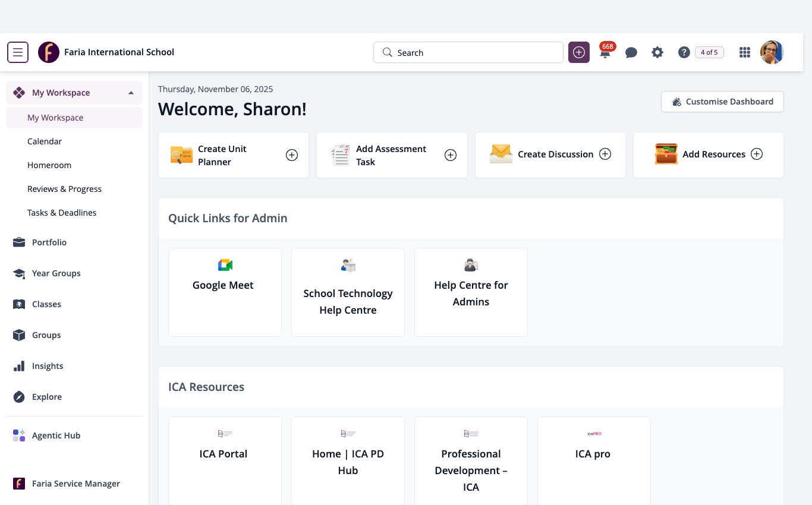Click the help question mark icon

pos(684,52)
